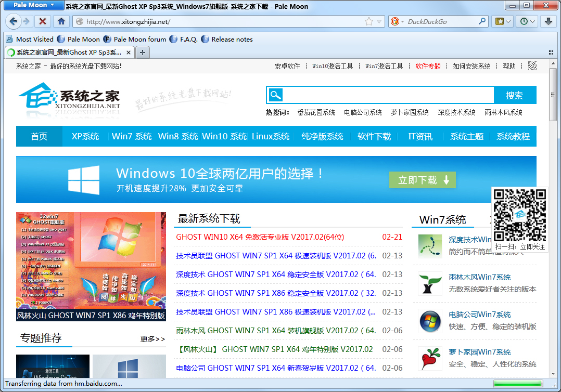Open a new tab with the plus button
Viewport: 561px width, 392px height.
[x=142, y=52]
